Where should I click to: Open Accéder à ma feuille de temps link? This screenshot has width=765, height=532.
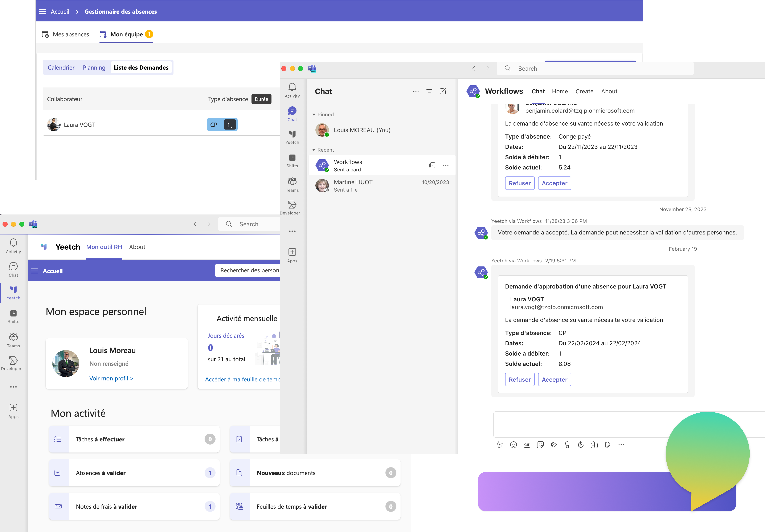coord(242,379)
